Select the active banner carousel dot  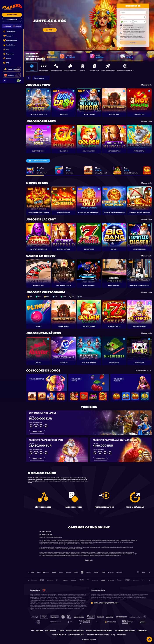click(x=87, y=48)
